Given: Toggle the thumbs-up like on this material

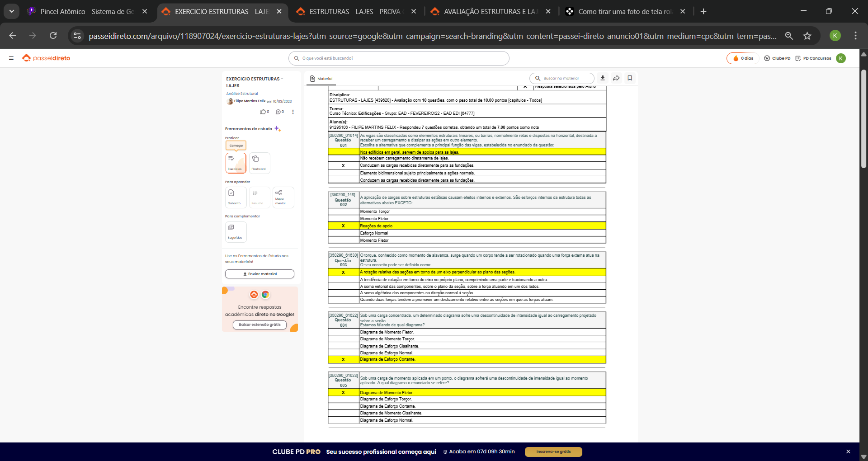Looking at the screenshot, I should tap(263, 112).
